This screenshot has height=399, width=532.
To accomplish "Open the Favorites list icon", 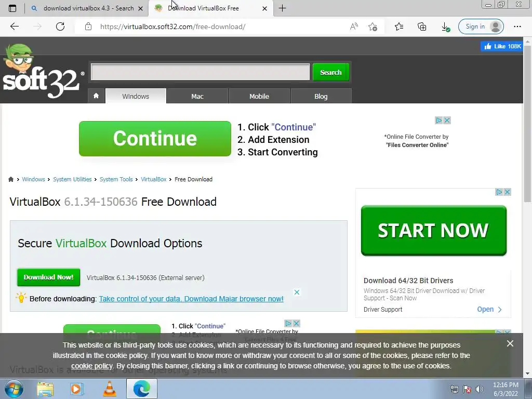I will (399, 26).
